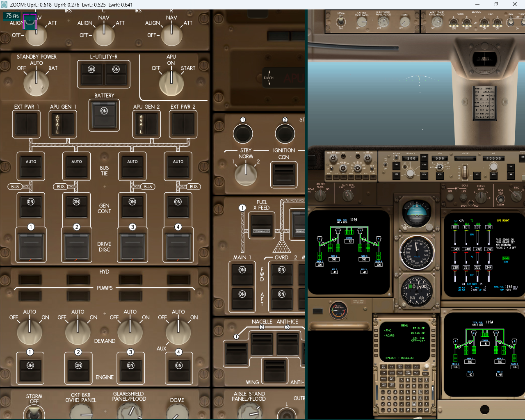
Task: Push the APU GEN 2 AVAIL switch
Action: point(146,124)
